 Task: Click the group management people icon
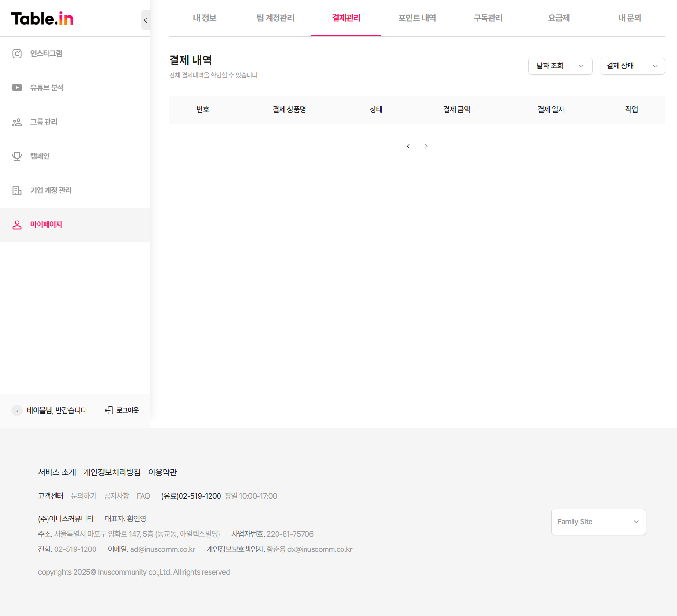point(17,122)
